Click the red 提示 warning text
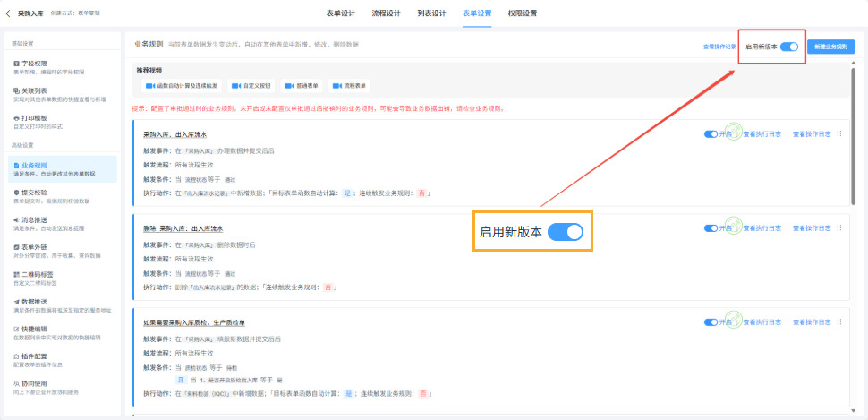Image resolution: width=868 pixels, height=420 pixels. coord(318,109)
